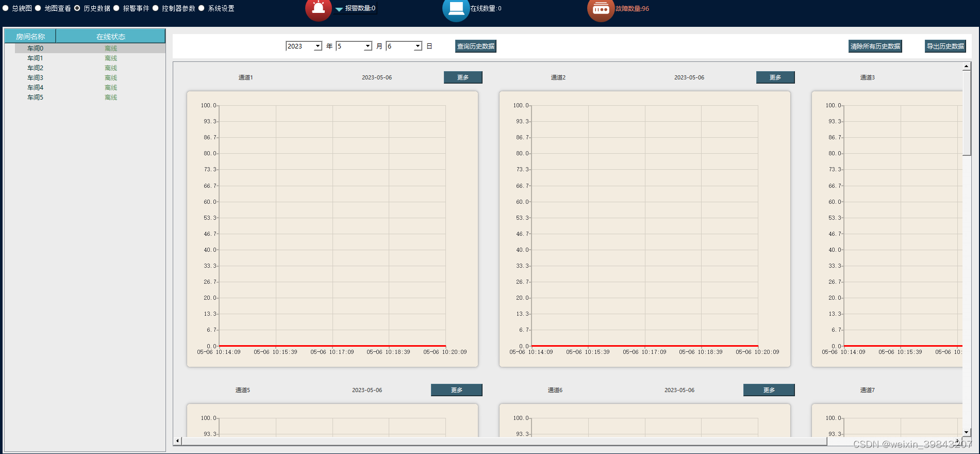Click the 通道2 chart area

[645, 229]
